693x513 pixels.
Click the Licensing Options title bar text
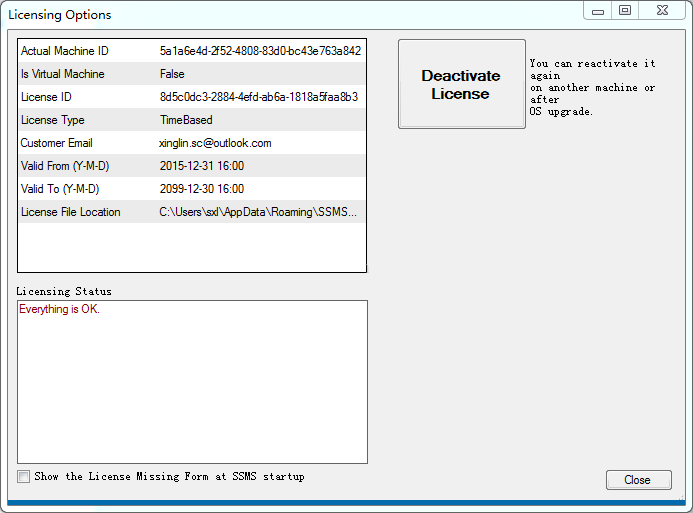(60, 15)
